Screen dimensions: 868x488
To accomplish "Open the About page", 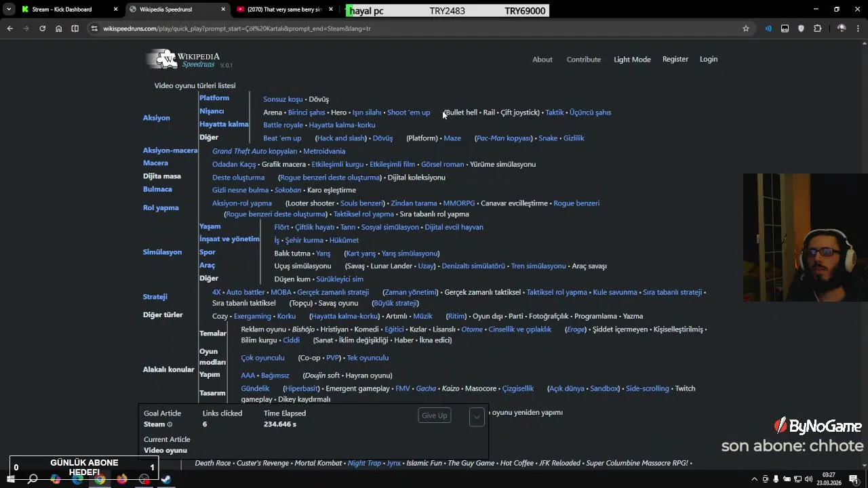I will pyautogui.click(x=542, y=60).
